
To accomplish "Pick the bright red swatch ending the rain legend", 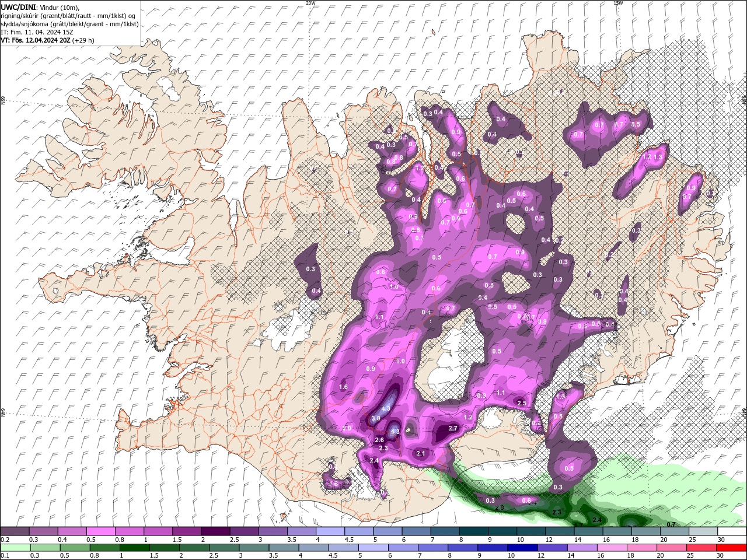I will 731,548.
